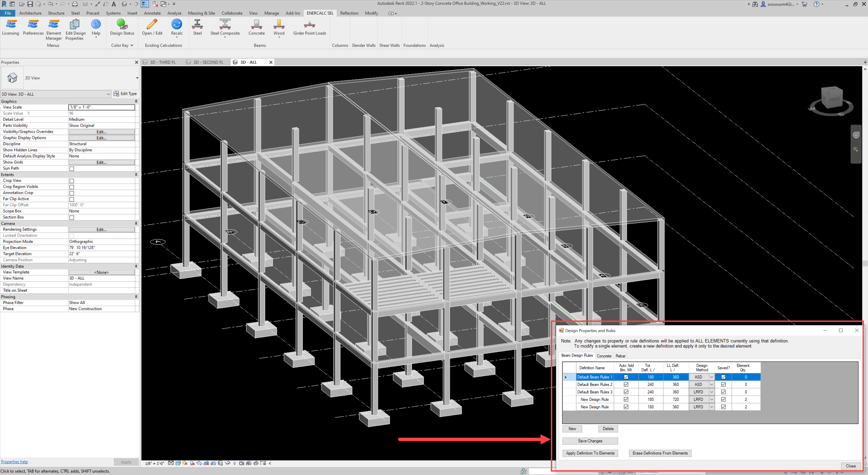Toggle Annotation Crop checkbox

tap(72, 193)
